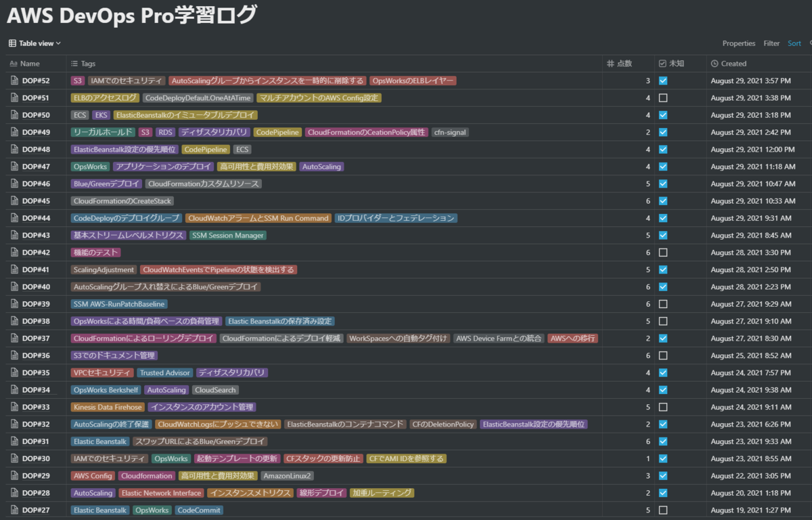Click the document icon of DOP#50
Viewport: 812px width, 520px height.
click(14, 115)
